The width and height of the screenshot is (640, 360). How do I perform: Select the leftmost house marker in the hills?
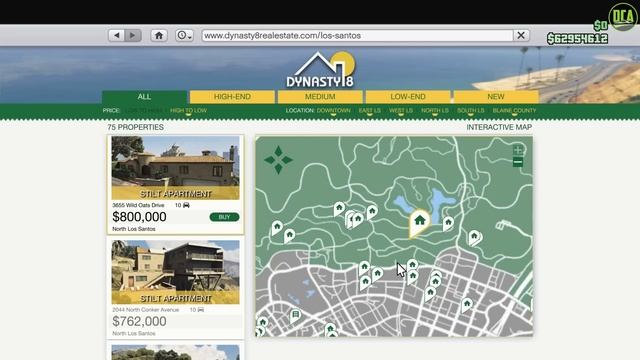pyautogui.click(x=277, y=227)
